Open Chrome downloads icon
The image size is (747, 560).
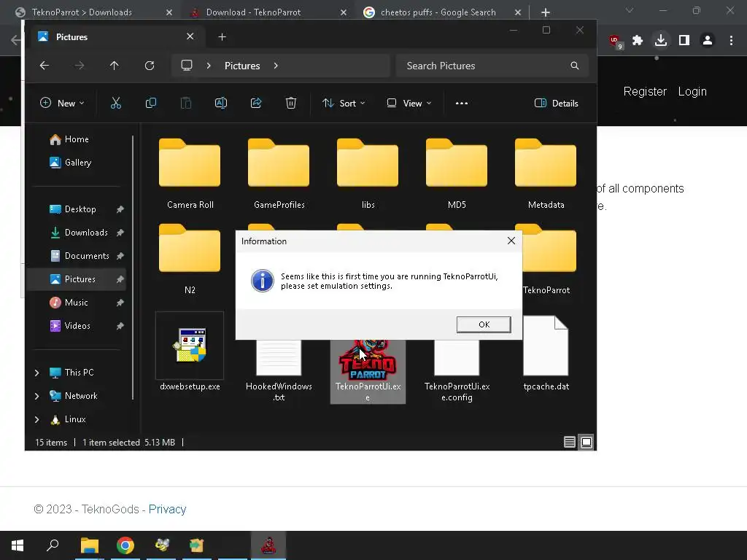tap(661, 41)
